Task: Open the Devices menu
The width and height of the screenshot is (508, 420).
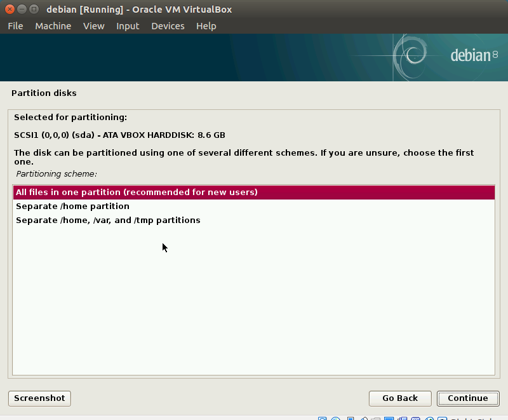Action: coord(168,26)
